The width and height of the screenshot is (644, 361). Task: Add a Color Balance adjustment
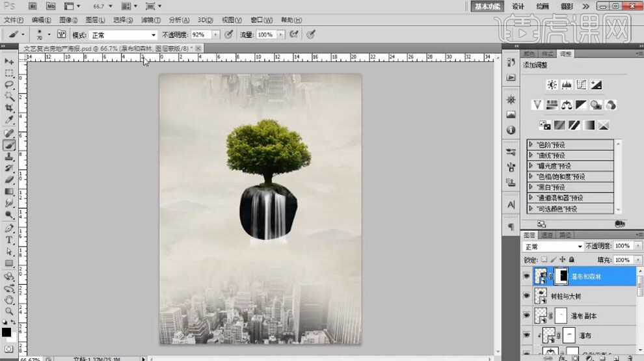tap(567, 105)
